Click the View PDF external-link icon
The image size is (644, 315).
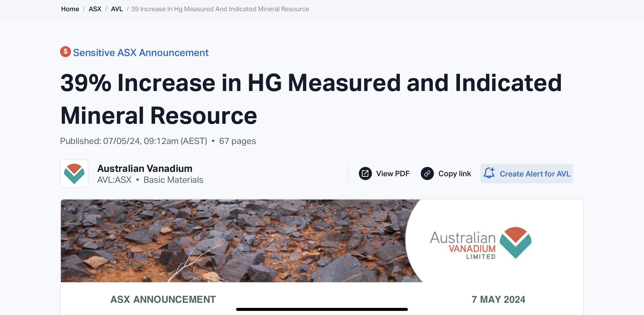pos(365,173)
